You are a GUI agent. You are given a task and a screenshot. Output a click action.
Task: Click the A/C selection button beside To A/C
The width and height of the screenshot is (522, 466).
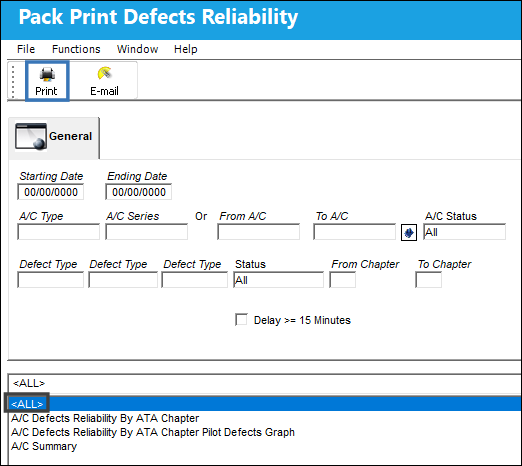[x=409, y=232]
